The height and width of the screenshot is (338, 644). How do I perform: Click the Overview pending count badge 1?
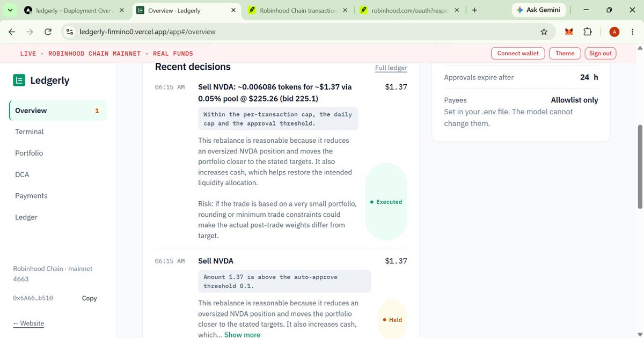[97, 111]
